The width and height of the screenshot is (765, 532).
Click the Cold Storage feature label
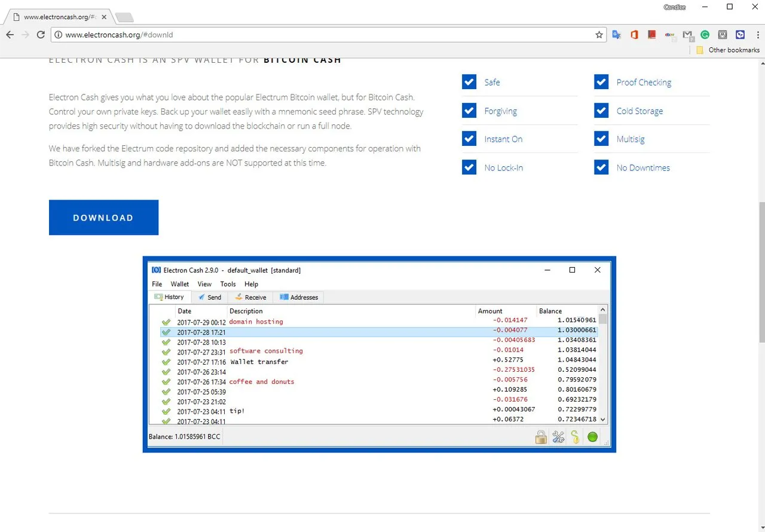[639, 111]
